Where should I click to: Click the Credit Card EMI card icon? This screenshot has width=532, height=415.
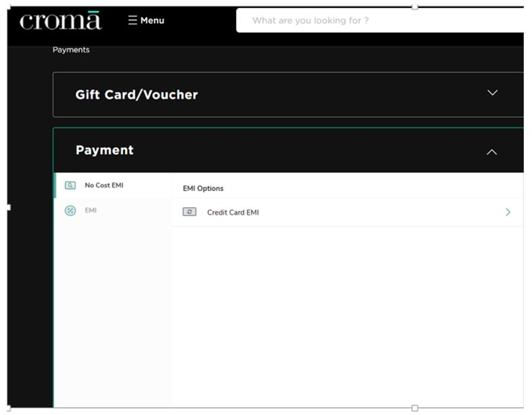click(x=190, y=212)
